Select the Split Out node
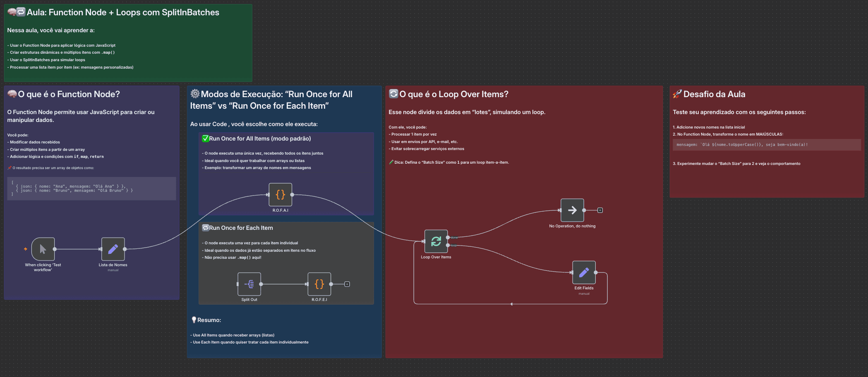The height and width of the screenshot is (377, 868). [x=249, y=284]
